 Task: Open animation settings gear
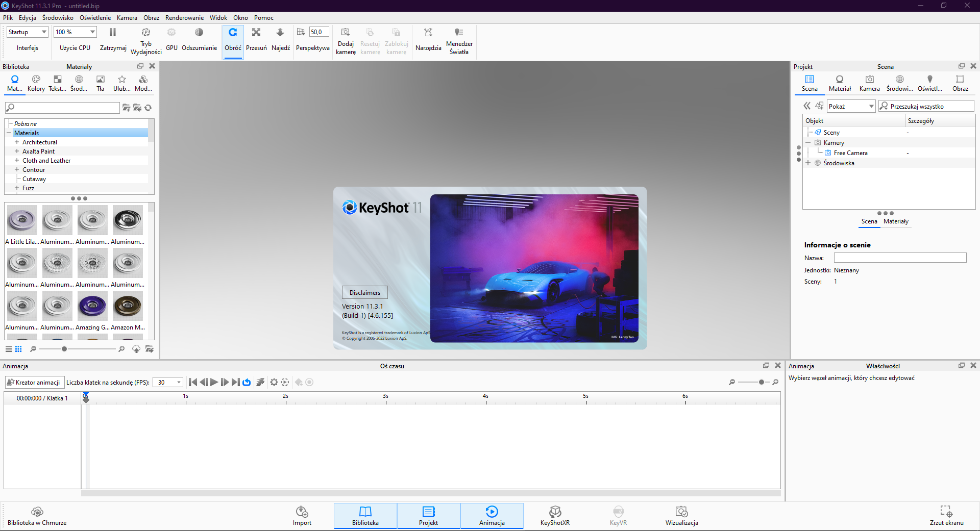click(x=274, y=382)
